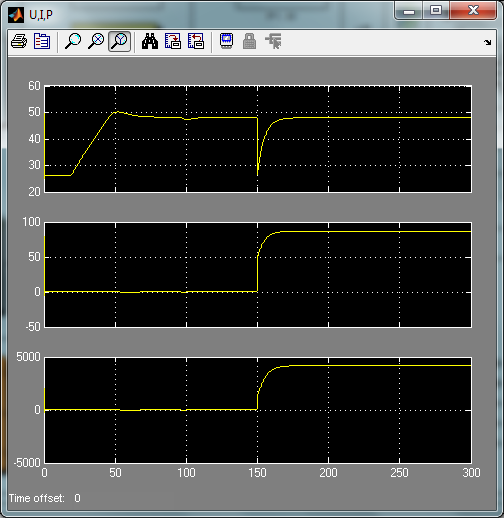This screenshot has height=518, width=504.
Task: Save current axes settings icon
Action: pyautogui.click(x=173, y=42)
